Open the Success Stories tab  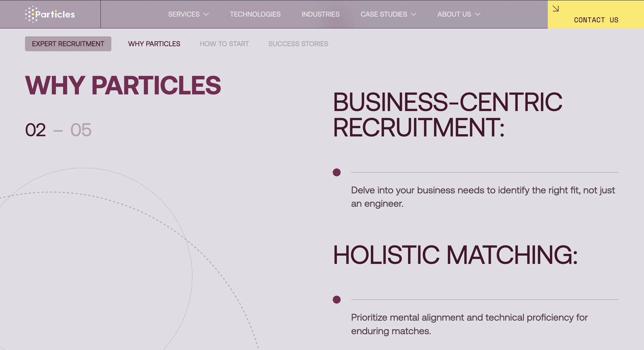pos(298,44)
